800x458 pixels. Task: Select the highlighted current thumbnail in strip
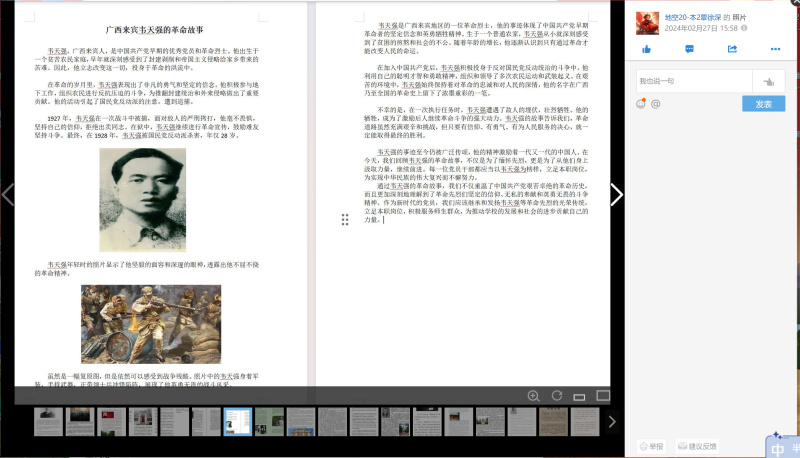click(237, 421)
